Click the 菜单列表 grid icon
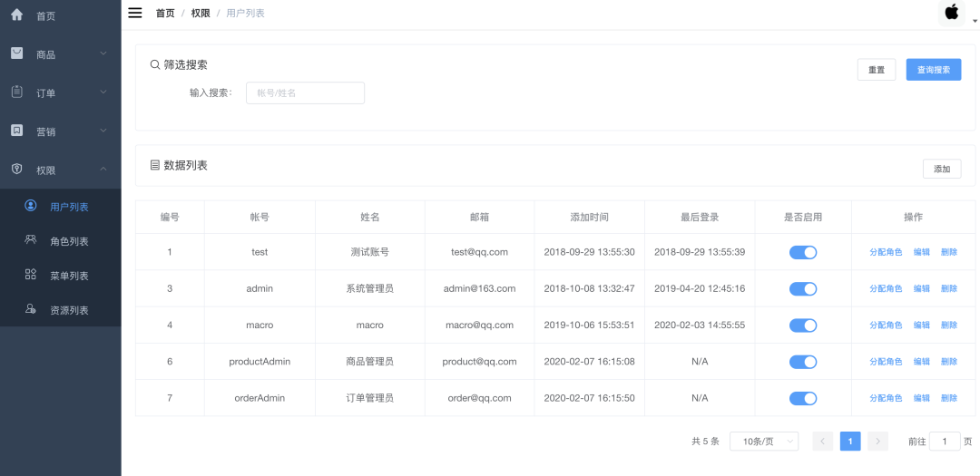The width and height of the screenshot is (980, 476). (30, 274)
